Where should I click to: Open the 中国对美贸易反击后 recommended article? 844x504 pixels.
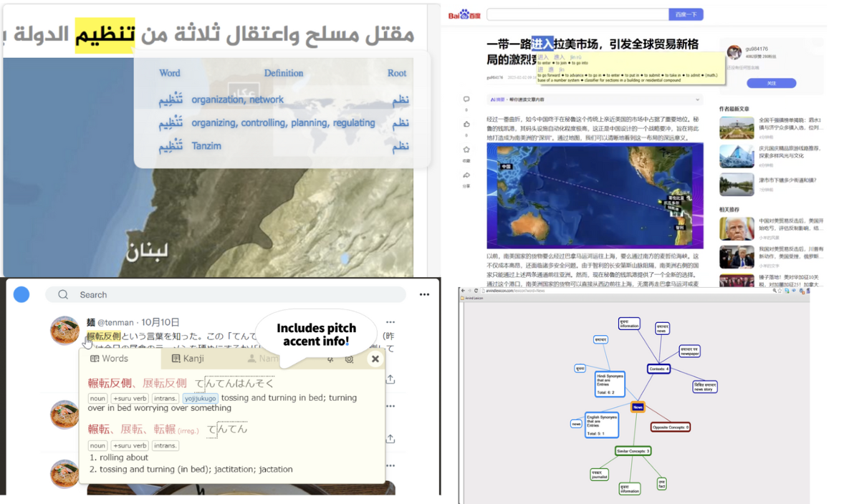(791, 224)
